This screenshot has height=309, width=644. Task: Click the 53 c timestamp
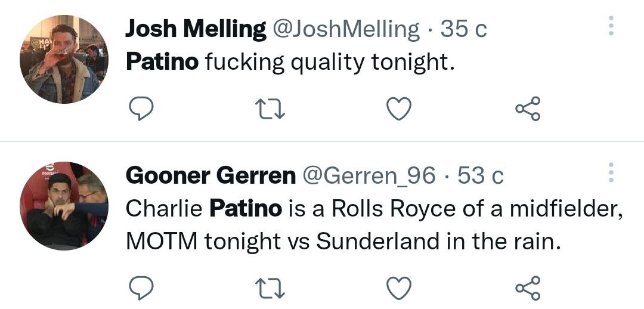pos(481,175)
